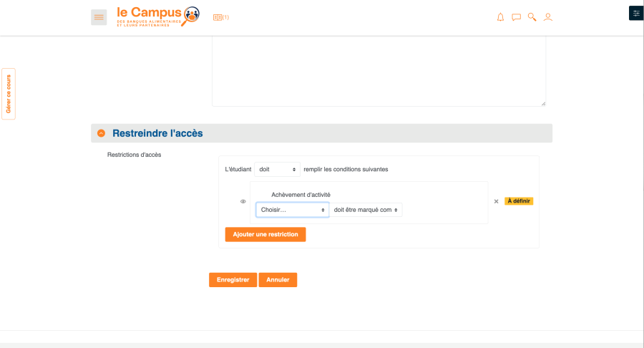Open the "Choisir…" activity dropdown
Screen dimensions: 644x348
pyautogui.click(x=293, y=210)
